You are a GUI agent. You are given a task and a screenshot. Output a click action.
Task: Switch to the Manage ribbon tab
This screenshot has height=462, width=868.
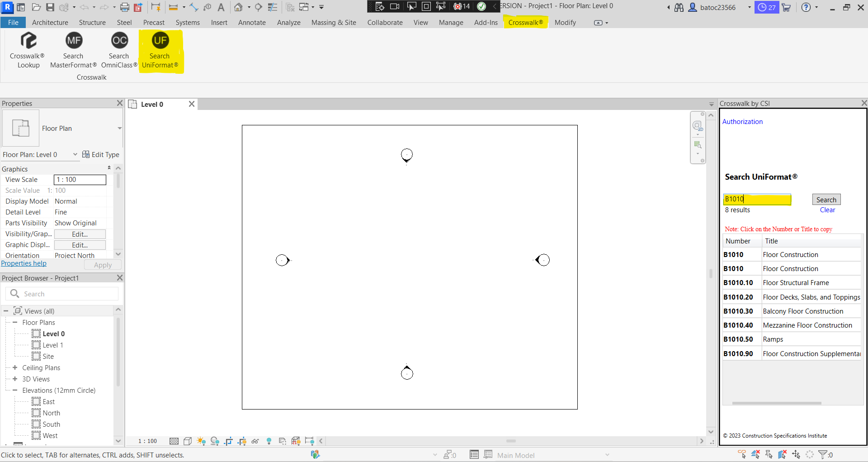(451, 23)
